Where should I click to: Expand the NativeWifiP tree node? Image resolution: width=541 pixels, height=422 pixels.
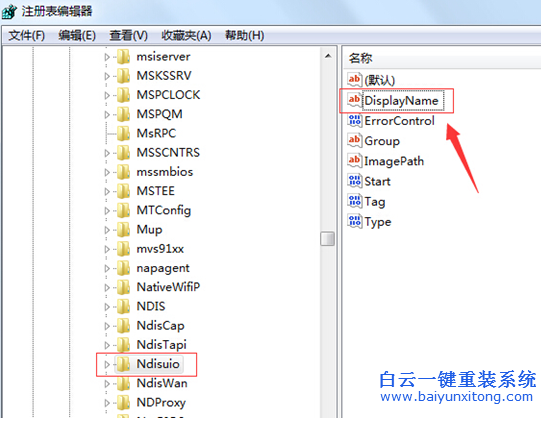[x=107, y=287]
